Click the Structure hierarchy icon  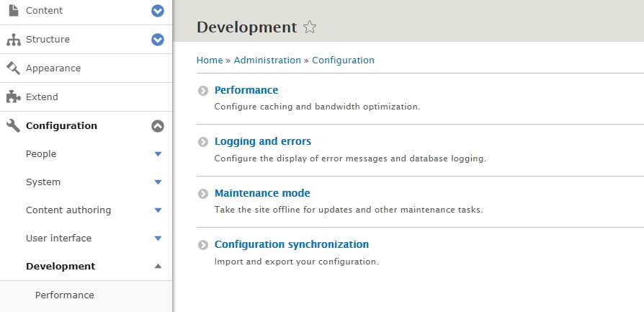point(13,40)
